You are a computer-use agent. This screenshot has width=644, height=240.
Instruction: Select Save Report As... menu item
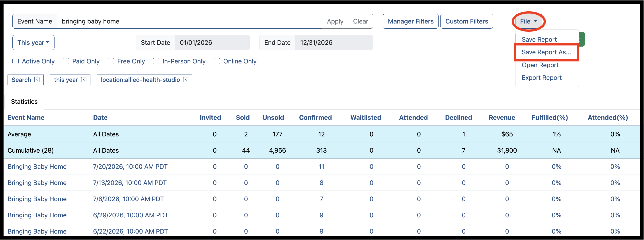[x=546, y=52]
